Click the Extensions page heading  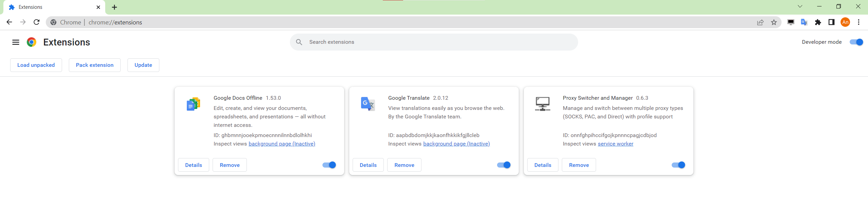coord(67,42)
